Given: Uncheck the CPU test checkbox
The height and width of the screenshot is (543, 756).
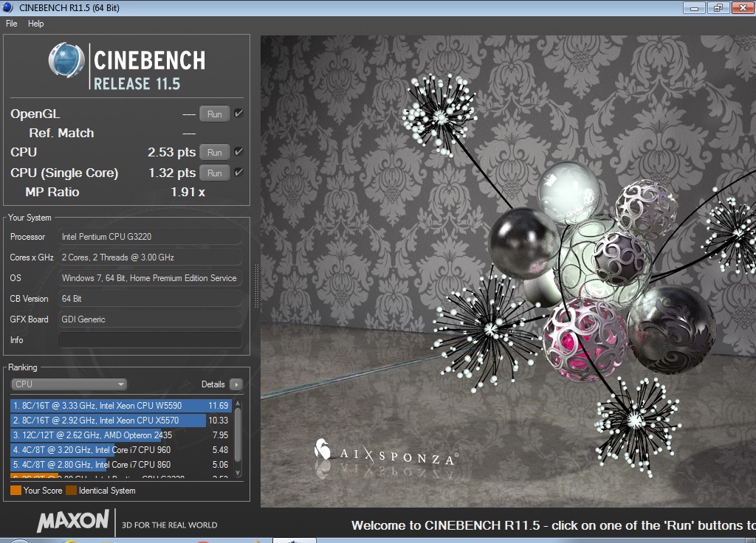Looking at the screenshot, I should [238, 152].
